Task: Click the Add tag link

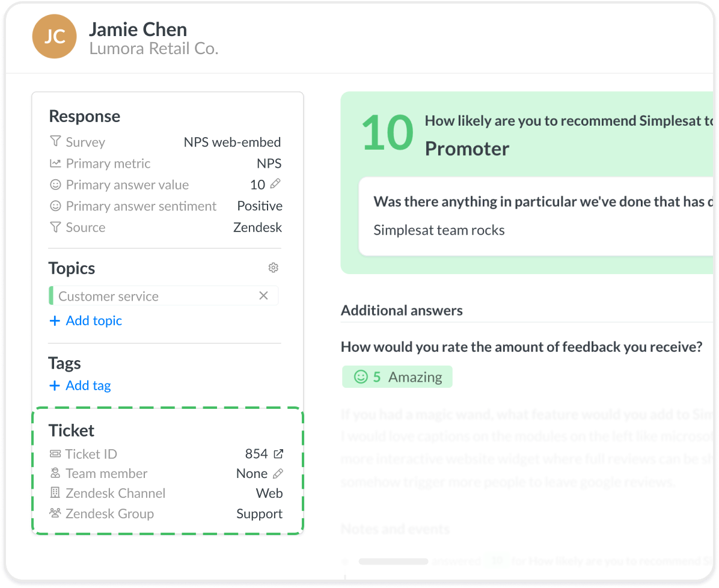Action: pos(80,385)
